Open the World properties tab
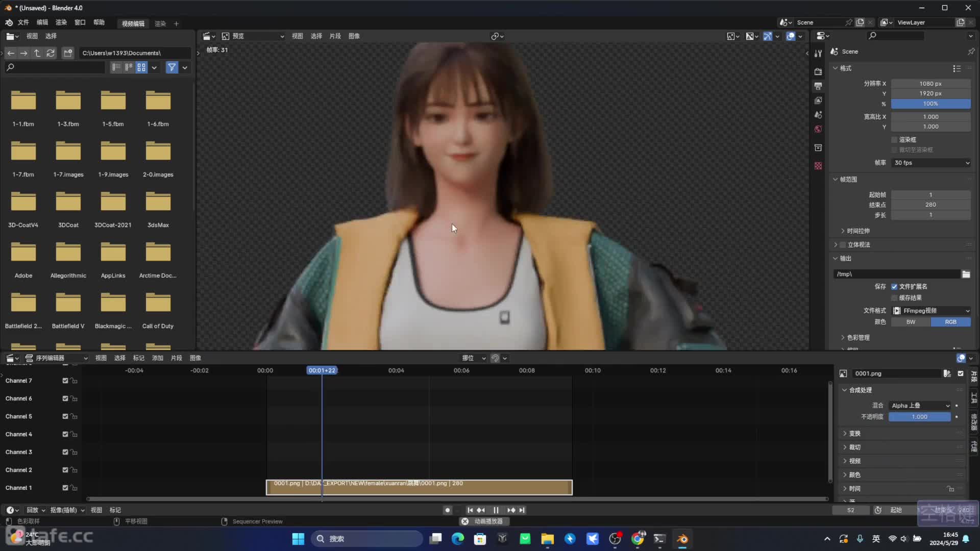 818,129
